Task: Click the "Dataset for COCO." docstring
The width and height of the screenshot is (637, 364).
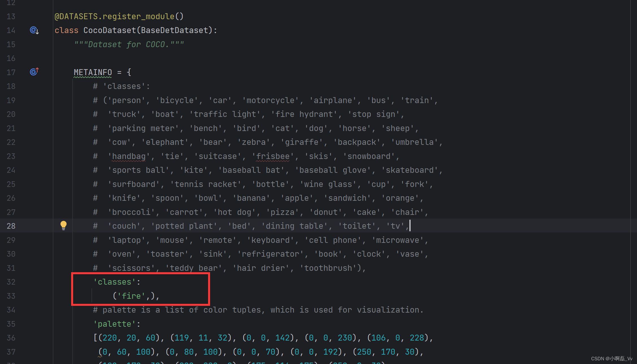Action: point(129,44)
